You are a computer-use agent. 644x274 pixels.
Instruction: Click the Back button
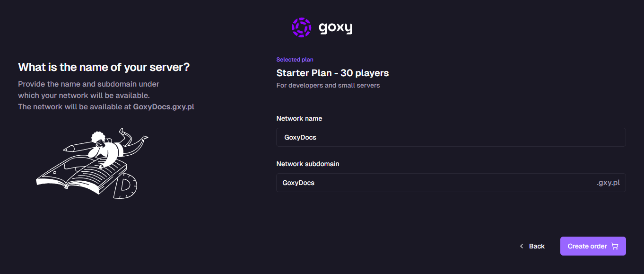(x=536, y=246)
